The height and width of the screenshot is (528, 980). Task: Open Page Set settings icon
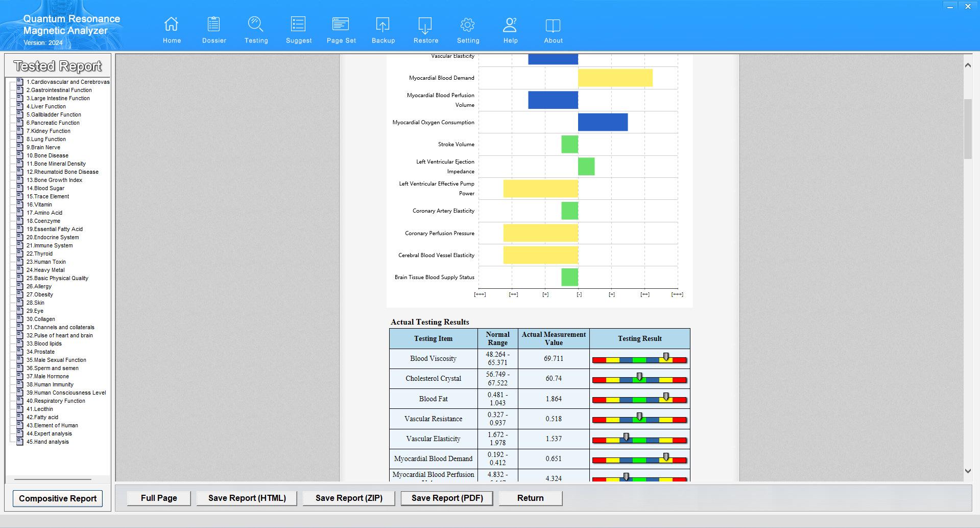click(x=341, y=24)
